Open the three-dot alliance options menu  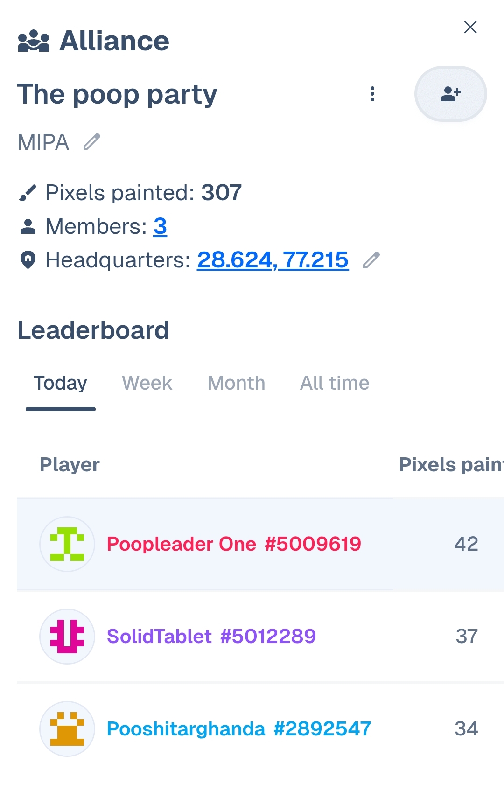click(x=372, y=94)
